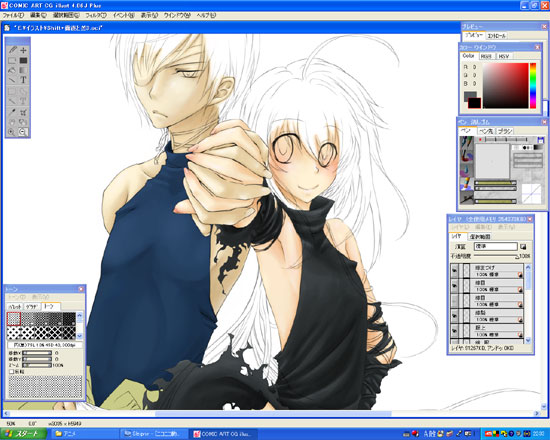Select the paint bucket fill tool
Screen dimensions: 550x440
point(12,70)
